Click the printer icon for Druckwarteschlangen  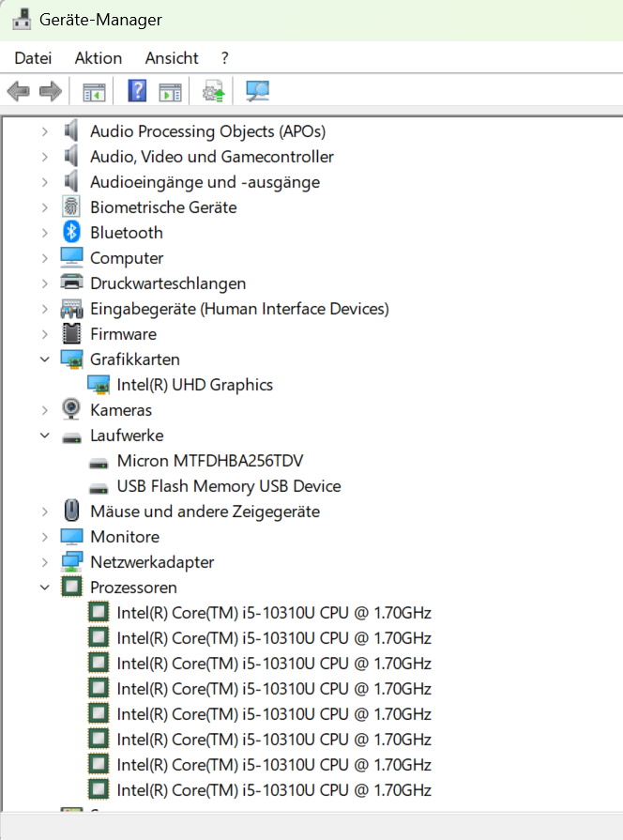pyautogui.click(x=71, y=282)
